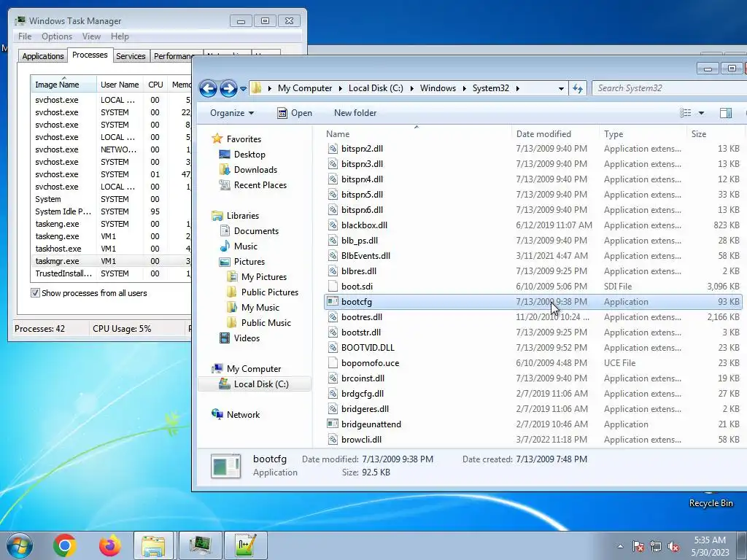The width and height of the screenshot is (747, 560).
Task: Select Favorites star in navigation pane
Action: point(217,139)
